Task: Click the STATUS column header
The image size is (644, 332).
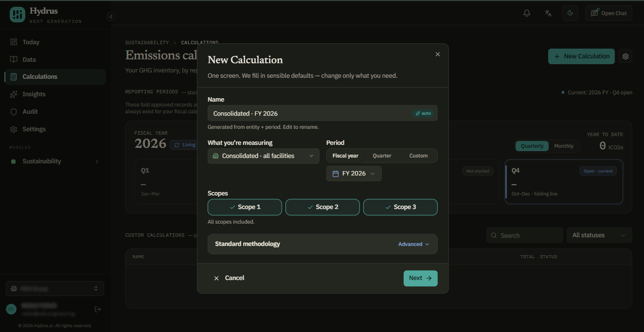Action: 548,257
